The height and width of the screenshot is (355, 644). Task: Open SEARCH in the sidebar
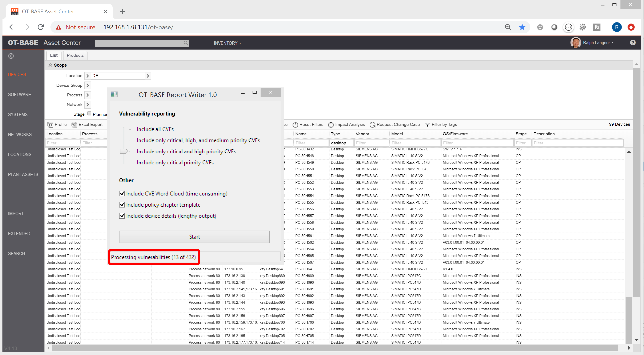point(16,253)
